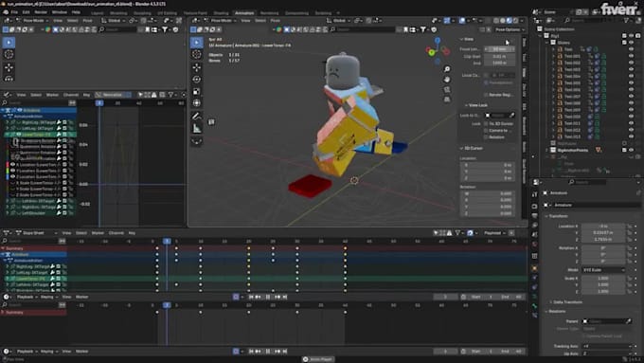
Task: Toggle auto-keying record button in upper timeline
Action: point(236,297)
